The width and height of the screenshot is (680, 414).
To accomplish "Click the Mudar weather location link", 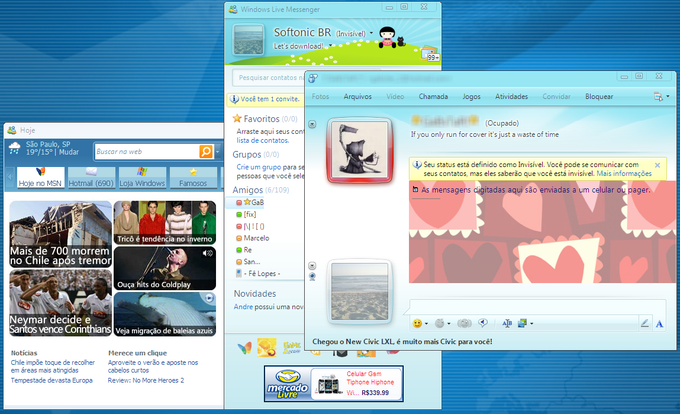I will (69, 152).
